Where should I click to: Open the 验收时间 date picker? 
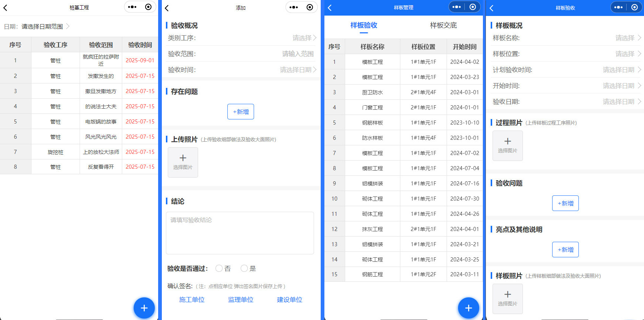[x=298, y=70]
